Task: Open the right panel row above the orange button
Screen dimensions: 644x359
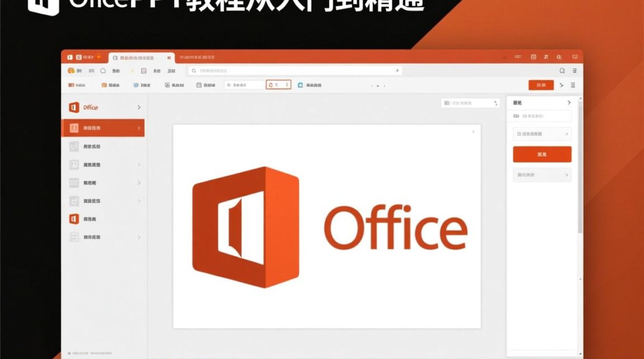Action: click(x=542, y=134)
